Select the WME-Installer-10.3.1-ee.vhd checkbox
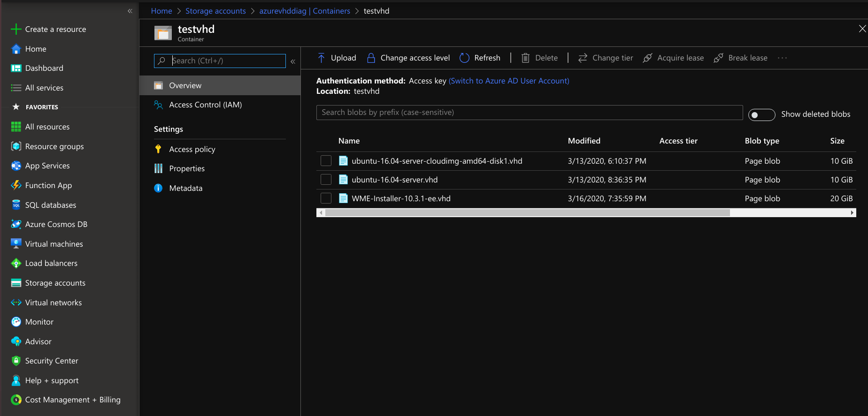The width and height of the screenshot is (868, 416). (x=326, y=198)
